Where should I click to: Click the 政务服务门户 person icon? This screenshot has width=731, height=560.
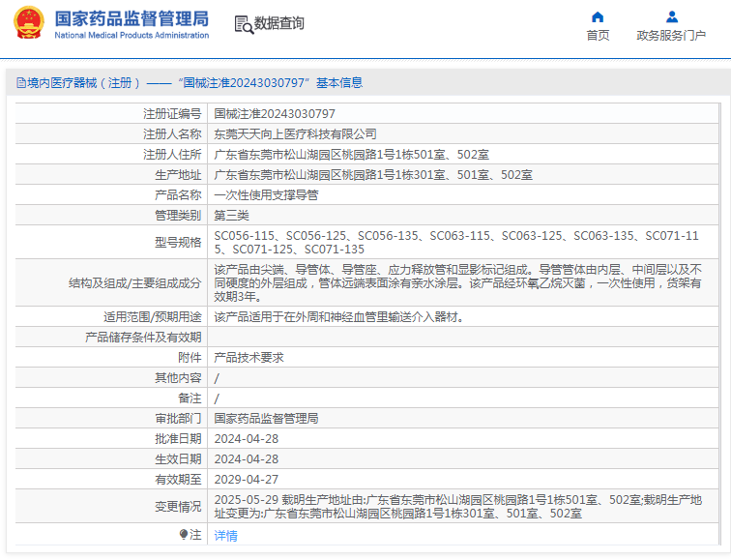pyautogui.click(x=672, y=17)
